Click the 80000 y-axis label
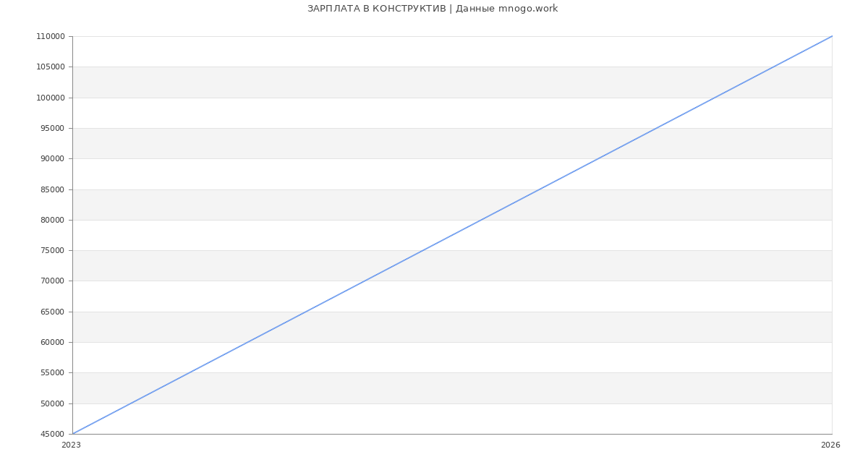 pos(52,220)
